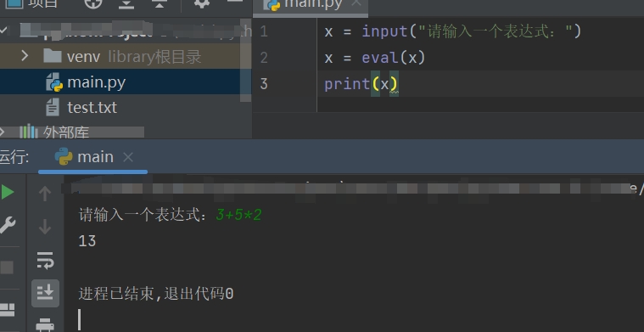Stop the running process square button

pyautogui.click(x=7, y=267)
